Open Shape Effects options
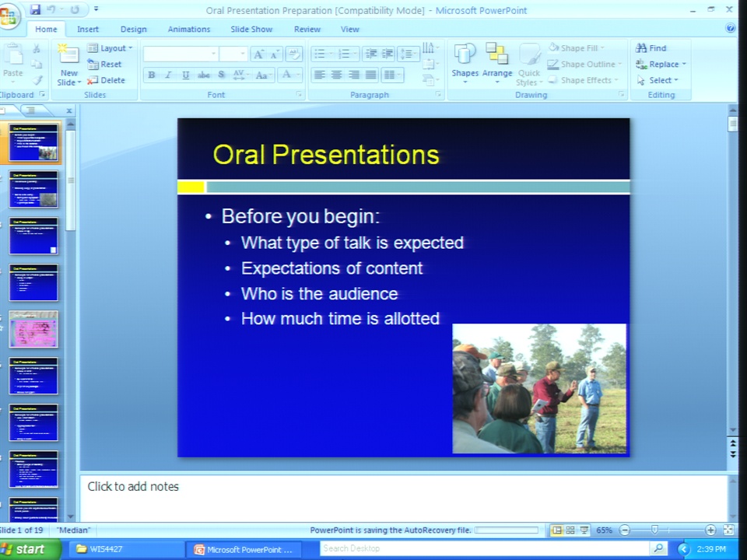The image size is (747, 560). 583,80
